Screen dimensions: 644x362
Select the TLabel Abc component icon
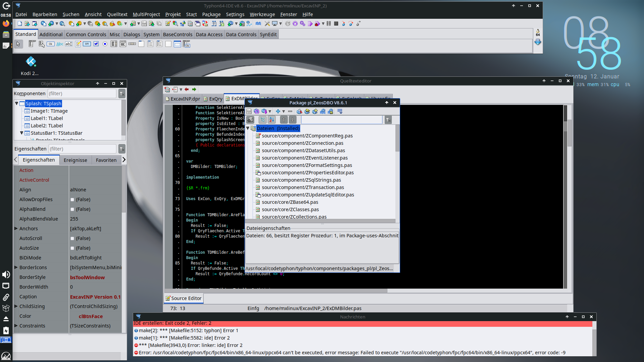pyautogui.click(x=60, y=44)
